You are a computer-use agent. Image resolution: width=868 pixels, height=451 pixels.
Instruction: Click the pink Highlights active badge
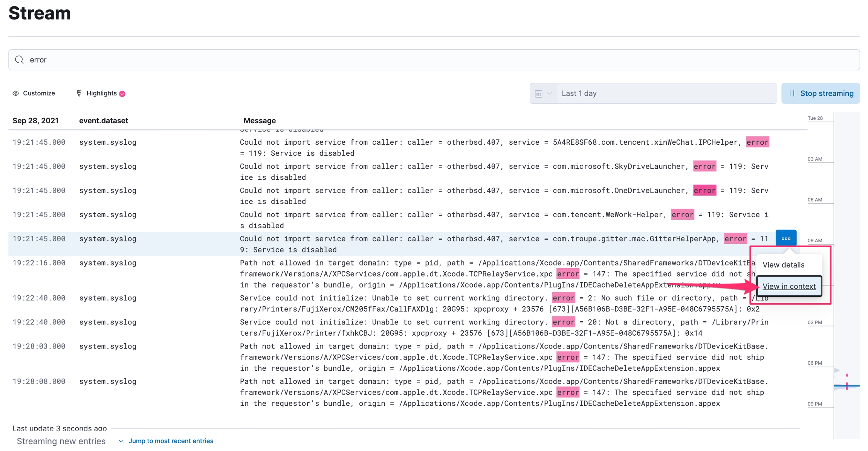click(122, 94)
